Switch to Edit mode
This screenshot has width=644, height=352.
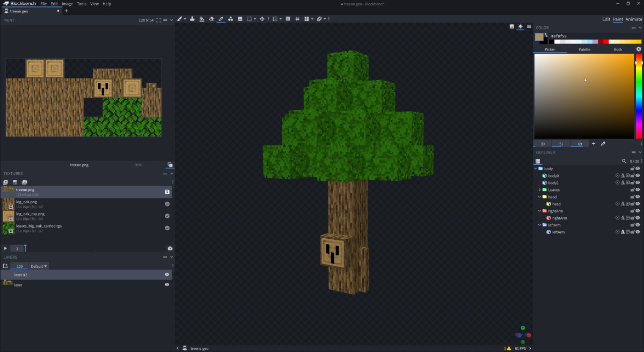coord(606,19)
